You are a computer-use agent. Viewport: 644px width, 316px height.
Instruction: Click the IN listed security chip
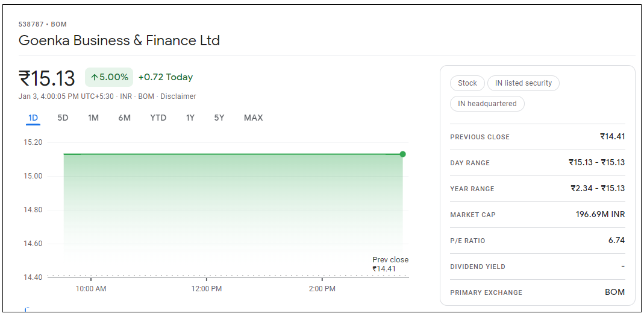pyautogui.click(x=523, y=83)
